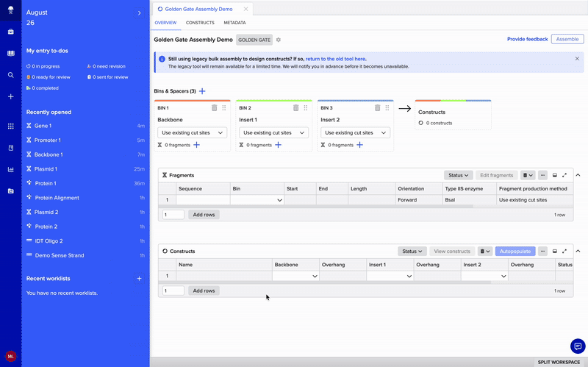The height and width of the screenshot is (367, 588).
Task: Close the Golden Gate Assembly Demo tab
Action: tap(245, 9)
